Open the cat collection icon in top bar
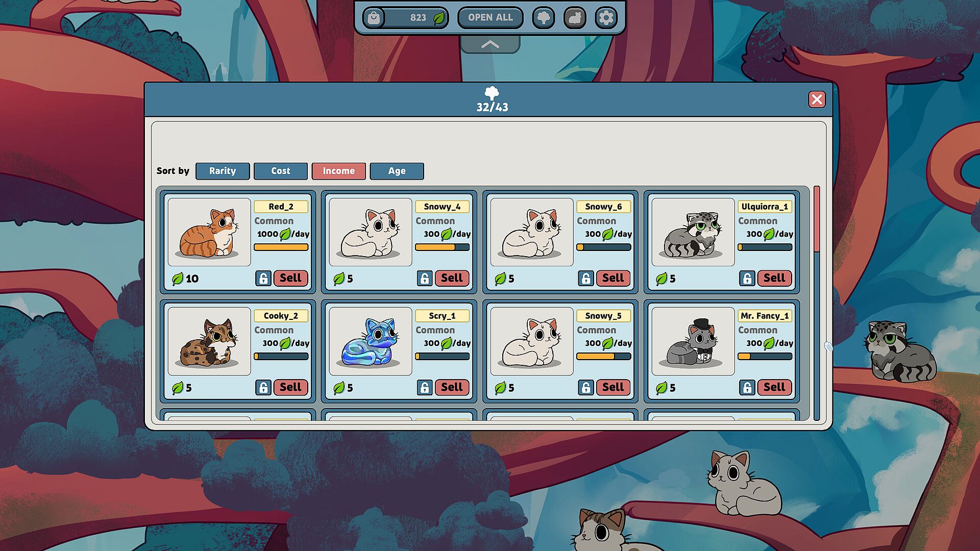 [x=575, y=18]
